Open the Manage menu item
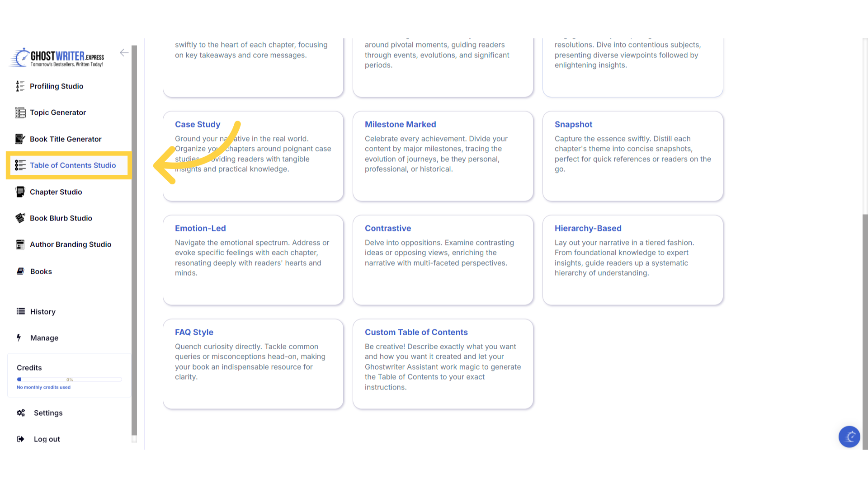Screen dimensions: 868x488 point(44,338)
